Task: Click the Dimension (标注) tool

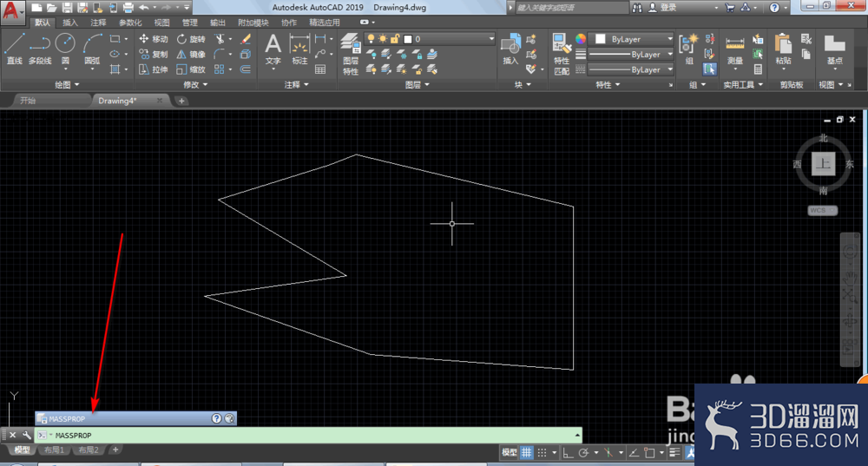Action: coord(299,49)
